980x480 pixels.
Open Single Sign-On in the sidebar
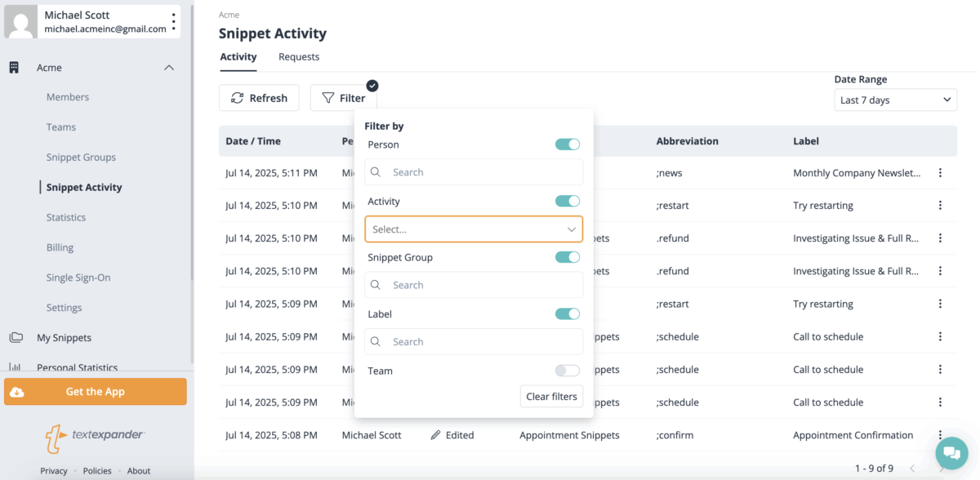(78, 278)
